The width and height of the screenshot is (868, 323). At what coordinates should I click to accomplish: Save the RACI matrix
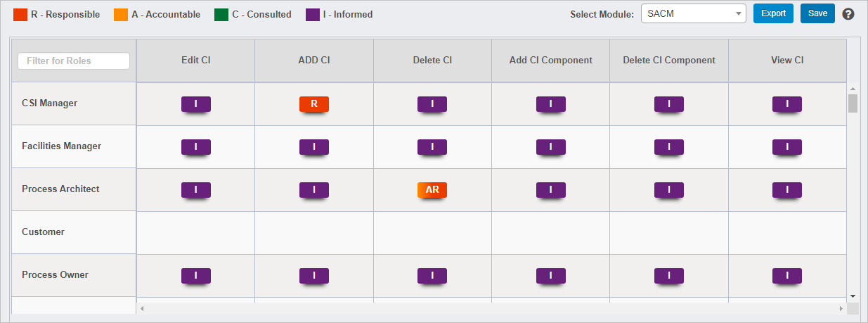pyautogui.click(x=817, y=13)
